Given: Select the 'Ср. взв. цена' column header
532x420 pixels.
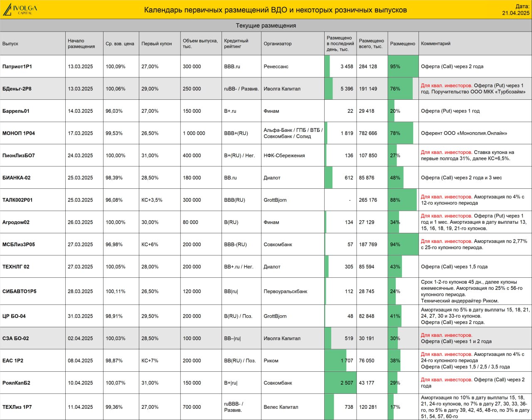Looking at the screenshot, I should point(120,44).
